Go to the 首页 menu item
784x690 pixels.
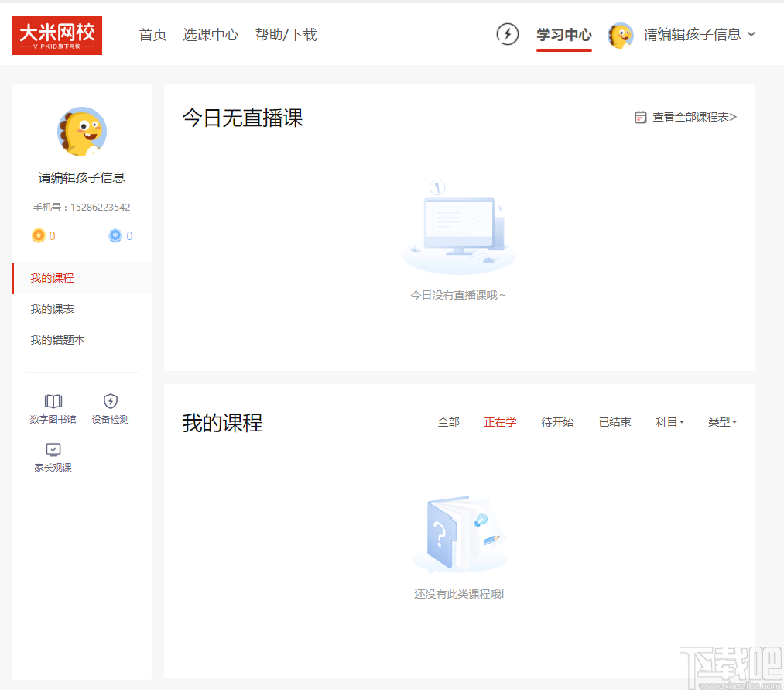[x=152, y=35]
